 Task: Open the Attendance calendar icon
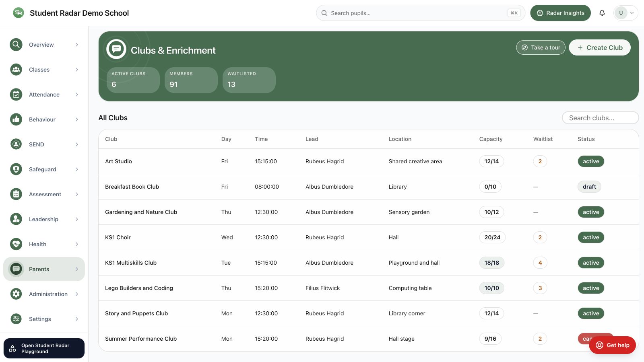(16, 95)
